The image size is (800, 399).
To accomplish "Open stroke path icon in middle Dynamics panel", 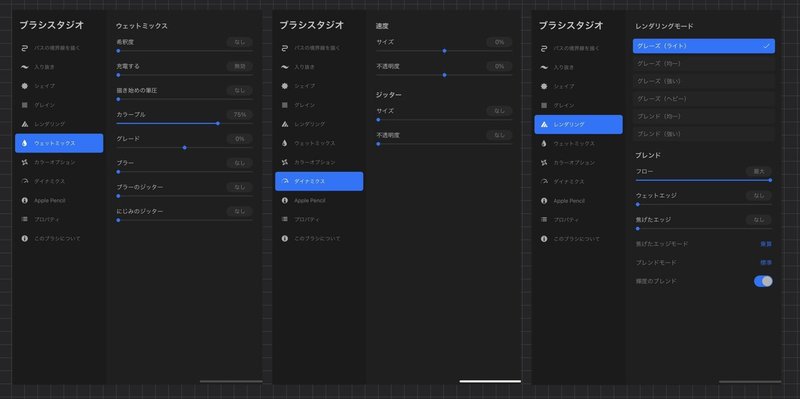I will tap(285, 48).
